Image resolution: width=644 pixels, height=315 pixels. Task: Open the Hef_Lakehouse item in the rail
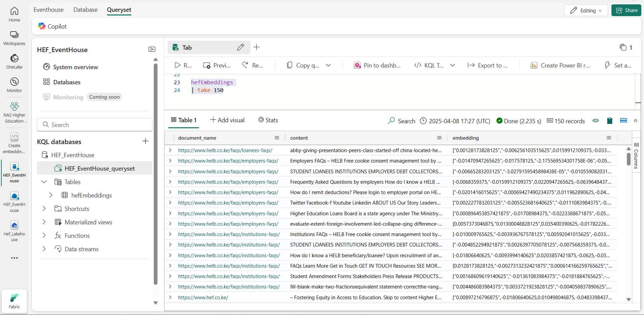pos(14,231)
